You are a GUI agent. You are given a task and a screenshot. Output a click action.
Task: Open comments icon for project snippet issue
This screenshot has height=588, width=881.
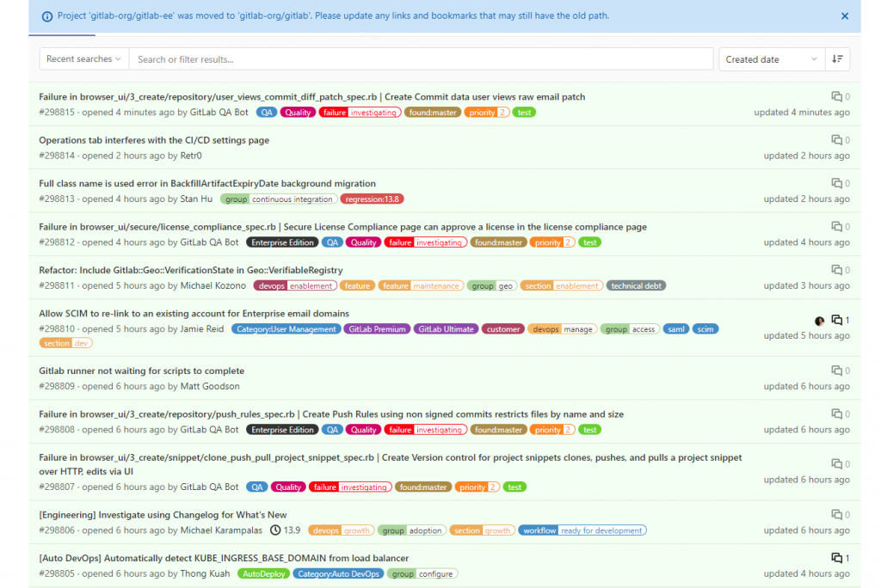(x=836, y=464)
